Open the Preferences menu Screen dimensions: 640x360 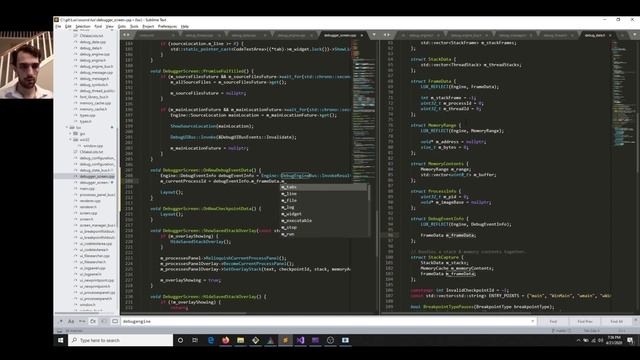click(x=167, y=27)
